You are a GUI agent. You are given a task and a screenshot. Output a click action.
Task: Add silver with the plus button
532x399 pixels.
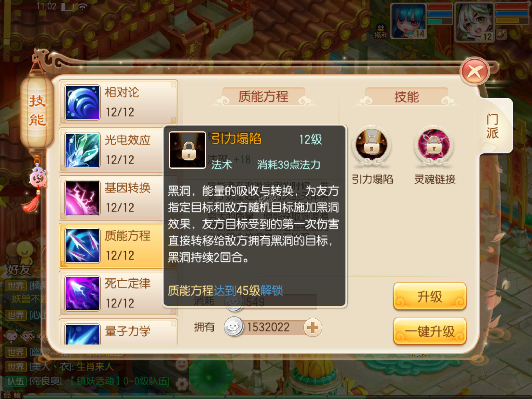tap(313, 327)
